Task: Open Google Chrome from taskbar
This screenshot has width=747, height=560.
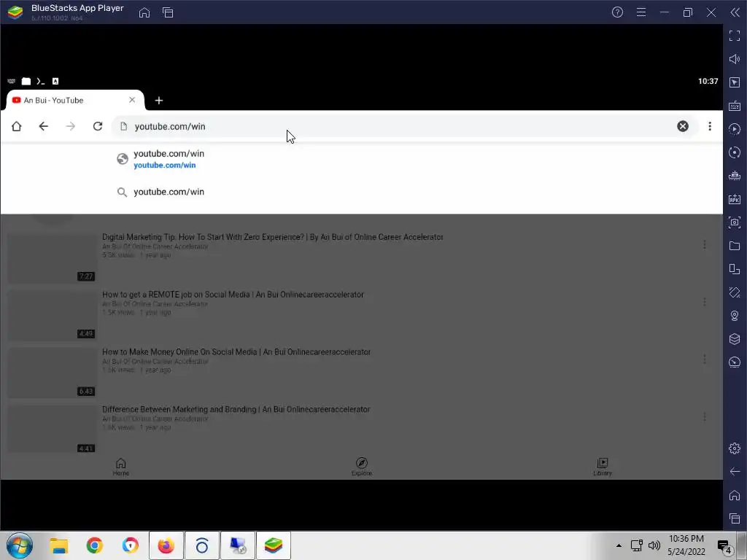Action: click(95, 545)
